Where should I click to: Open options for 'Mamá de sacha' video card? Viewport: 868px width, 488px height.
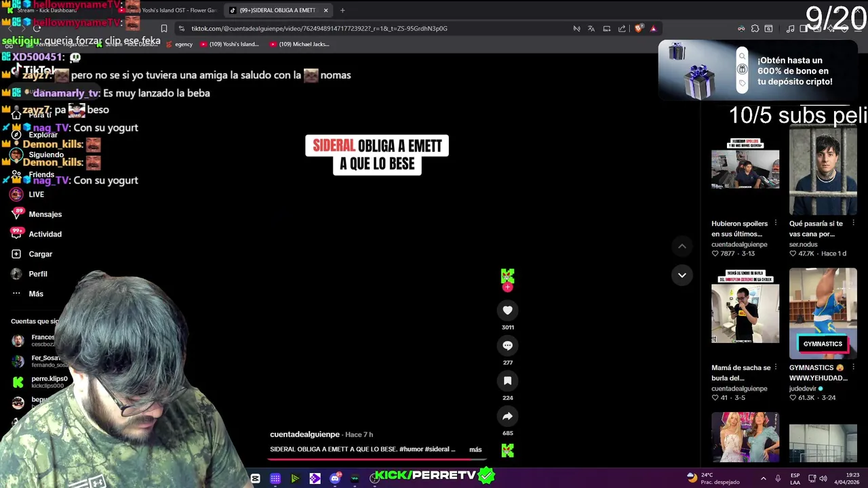[x=776, y=367]
